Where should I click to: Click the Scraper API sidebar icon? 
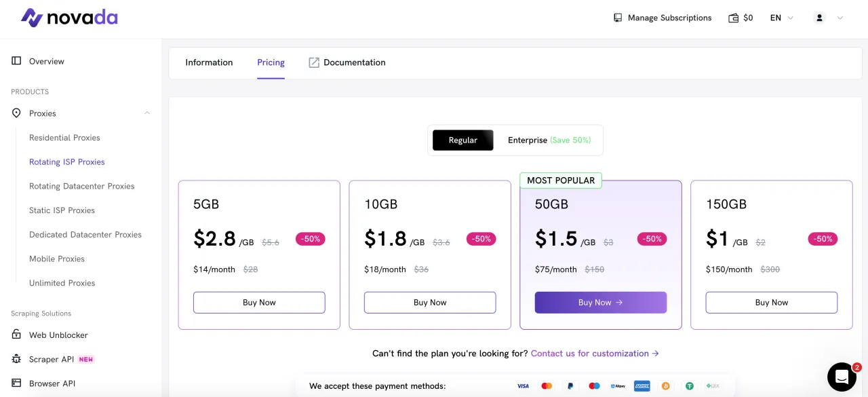pyautogui.click(x=16, y=359)
